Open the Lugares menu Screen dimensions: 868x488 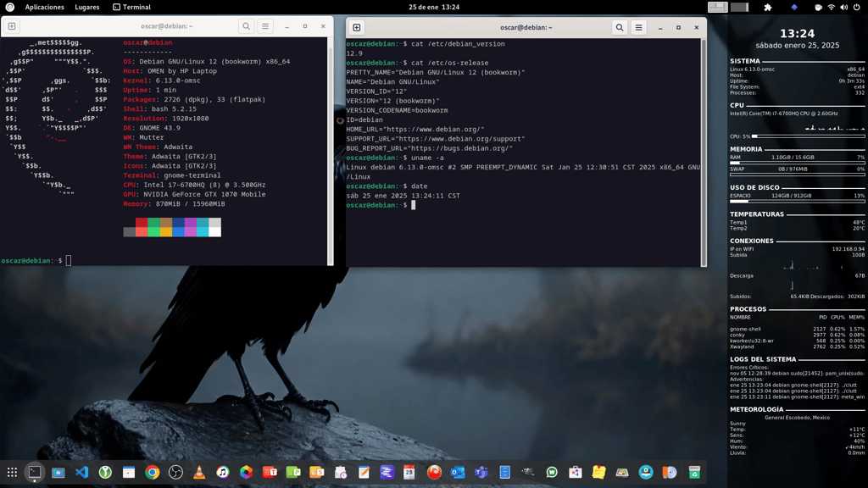[x=87, y=7]
